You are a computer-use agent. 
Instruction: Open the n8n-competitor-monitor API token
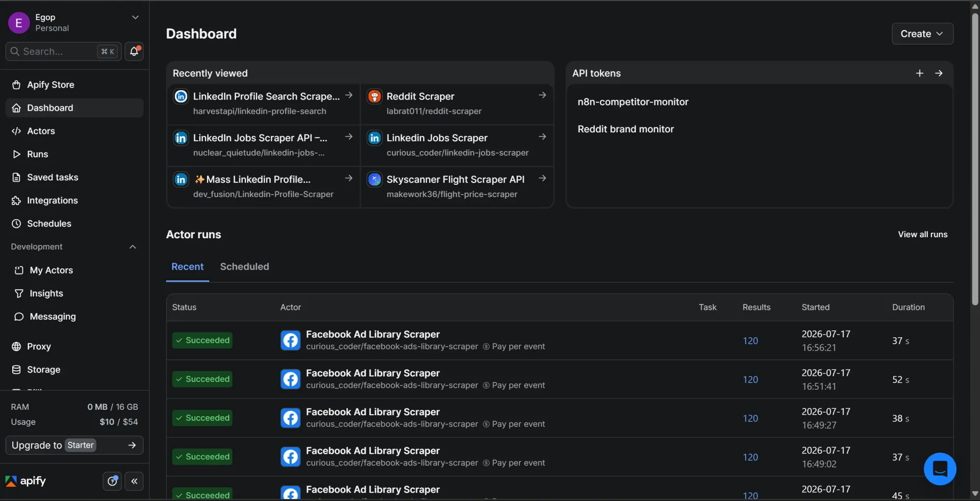point(633,102)
